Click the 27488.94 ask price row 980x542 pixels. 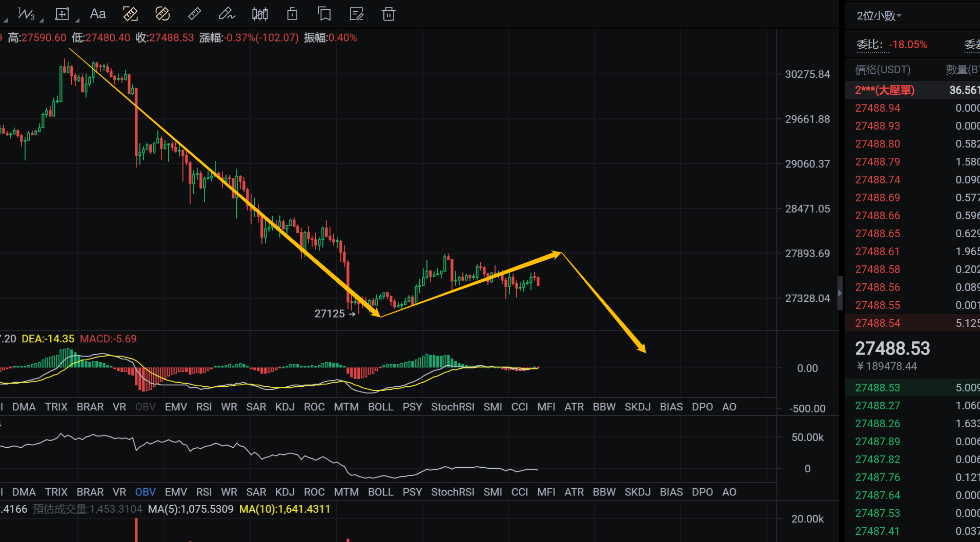point(877,108)
